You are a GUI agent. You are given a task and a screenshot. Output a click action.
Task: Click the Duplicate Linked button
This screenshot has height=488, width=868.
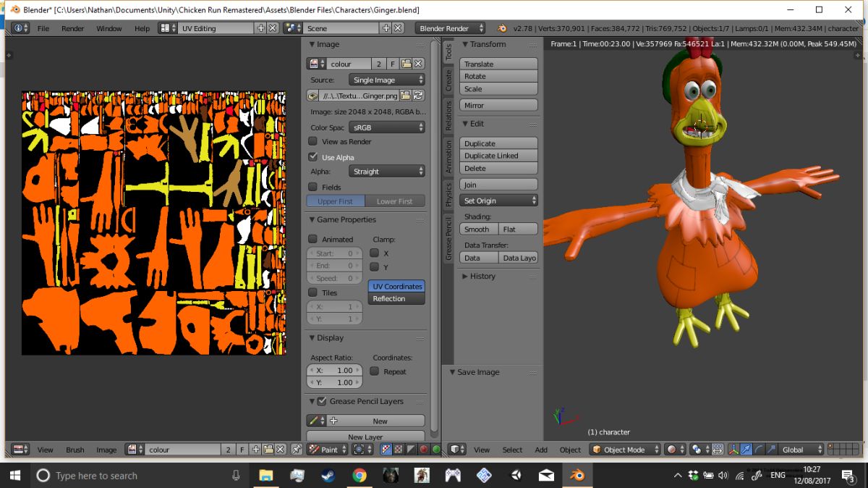click(x=499, y=156)
